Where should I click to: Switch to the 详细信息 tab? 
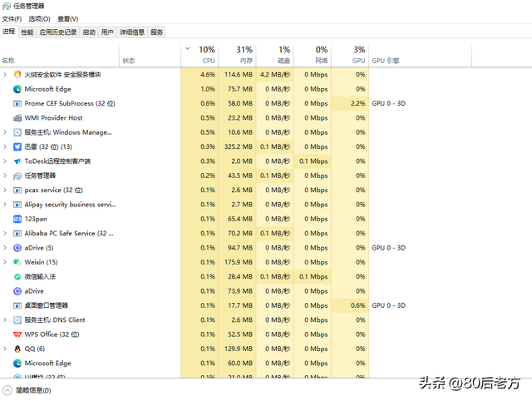click(x=132, y=32)
